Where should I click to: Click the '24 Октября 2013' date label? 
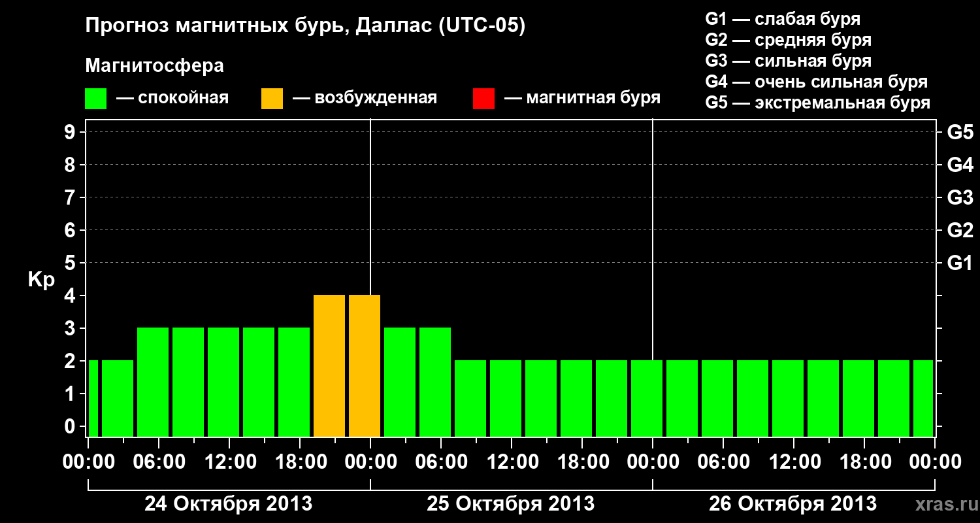[x=228, y=504]
